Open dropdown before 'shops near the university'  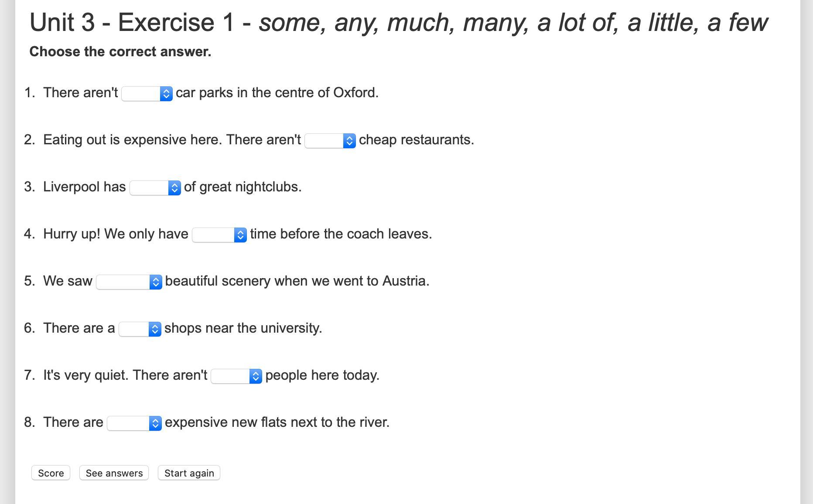pos(140,329)
